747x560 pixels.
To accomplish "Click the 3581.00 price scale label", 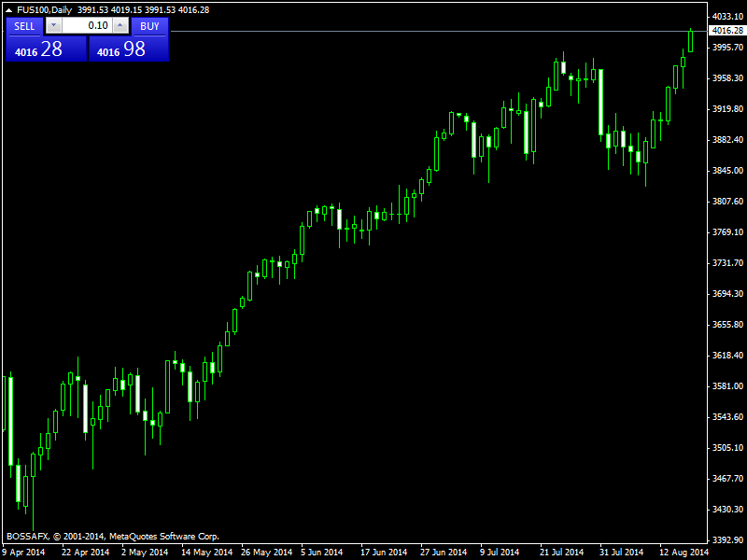I will point(727,386).
